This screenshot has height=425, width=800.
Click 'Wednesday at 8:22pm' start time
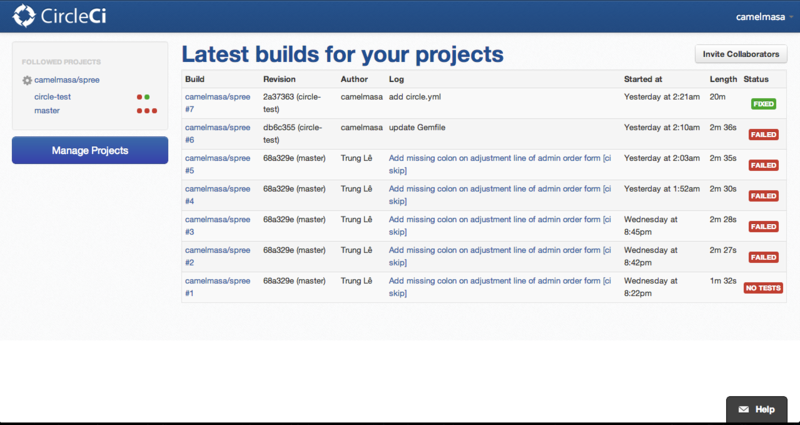[651, 287]
